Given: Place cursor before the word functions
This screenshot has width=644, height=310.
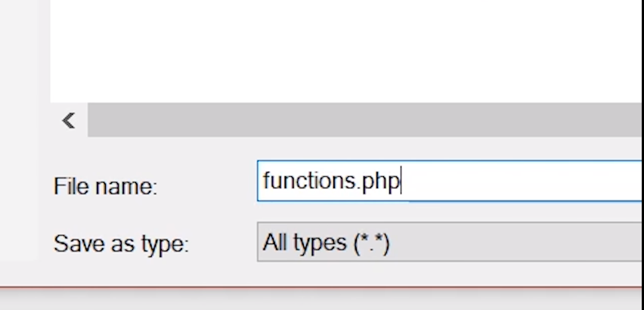Looking at the screenshot, I should [264, 181].
